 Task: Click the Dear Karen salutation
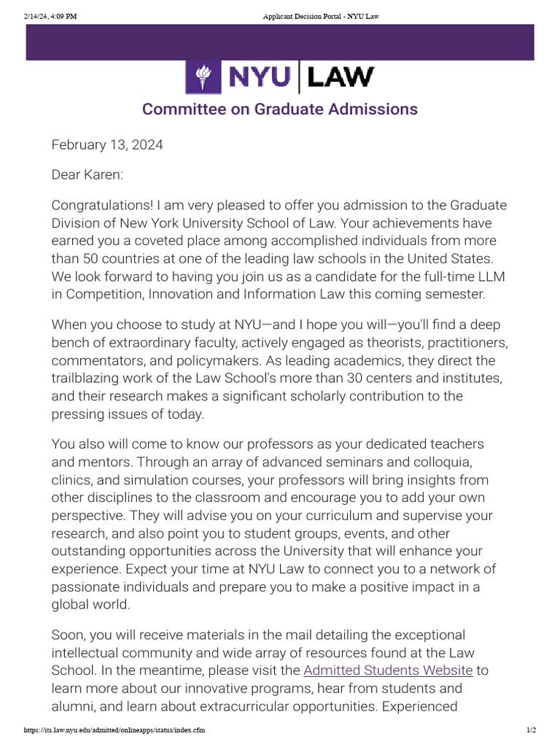pyautogui.click(x=86, y=175)
